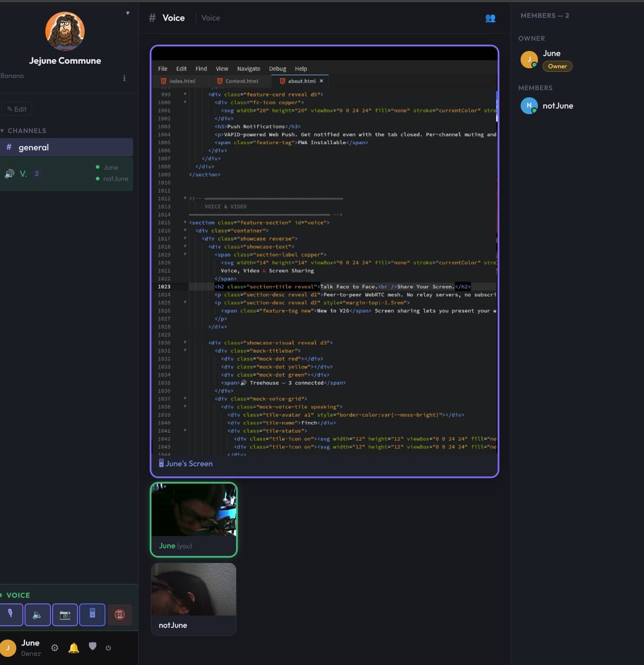
Task: Click the shield icon near June
Action: click(x=92, y=646)
